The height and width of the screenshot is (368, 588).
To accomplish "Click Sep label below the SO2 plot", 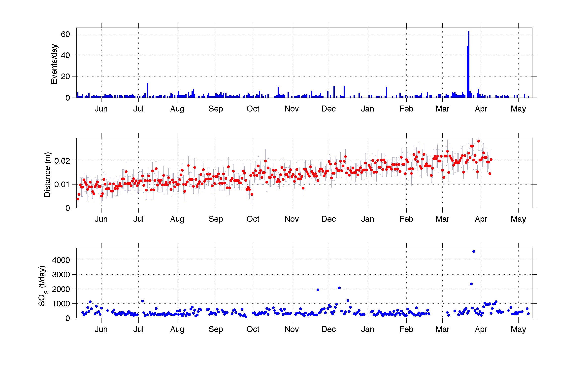I will click(x=216, y=329).
